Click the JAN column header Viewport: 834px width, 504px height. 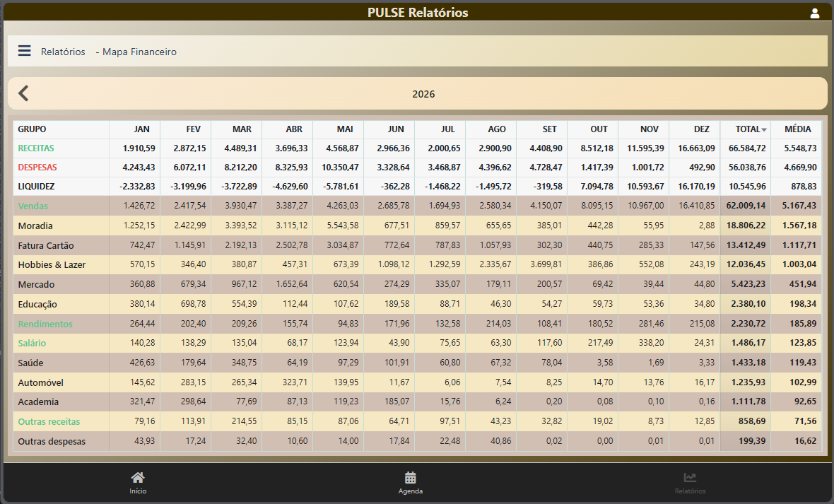pos(142,129)
